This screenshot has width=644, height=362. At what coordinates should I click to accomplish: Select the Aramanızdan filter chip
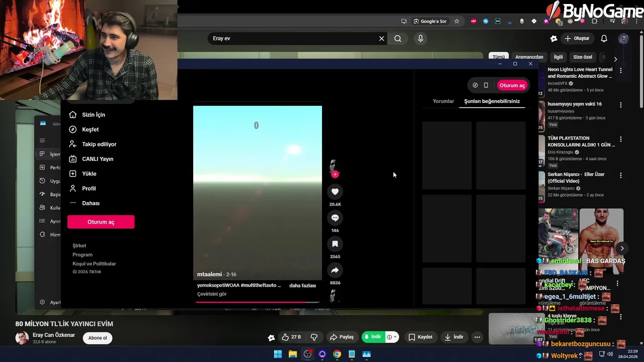click(x=529, y=57)
